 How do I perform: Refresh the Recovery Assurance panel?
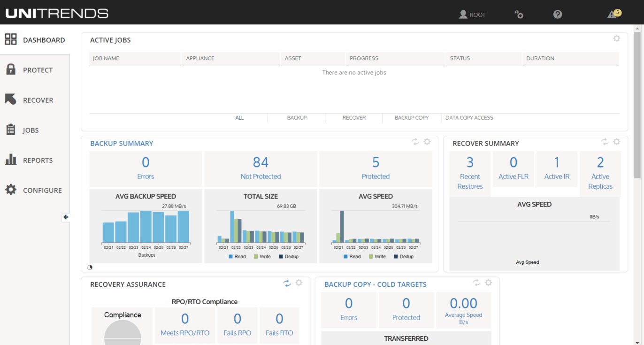pyautogui.click(x=287, y=283)
